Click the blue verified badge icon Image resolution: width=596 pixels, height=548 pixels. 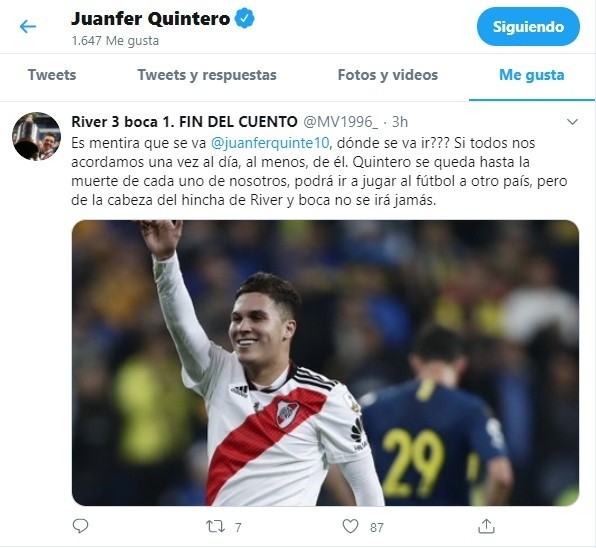[x=244, y=19]
